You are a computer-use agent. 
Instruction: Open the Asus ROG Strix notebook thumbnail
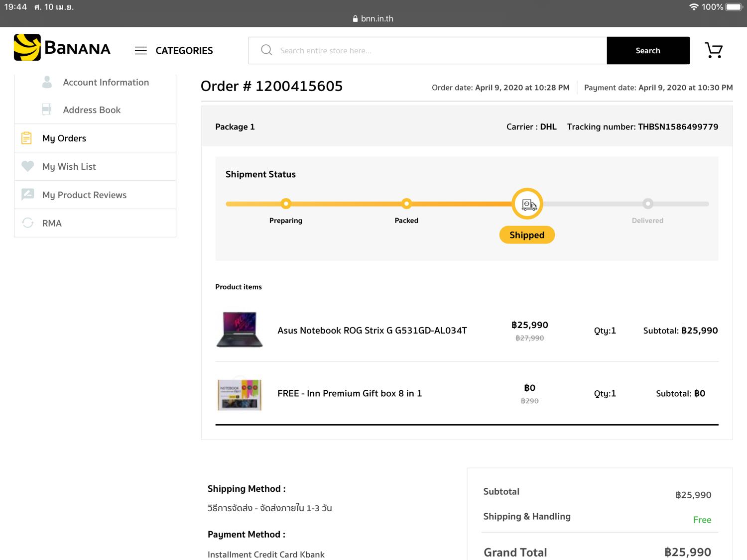point(240,330)
